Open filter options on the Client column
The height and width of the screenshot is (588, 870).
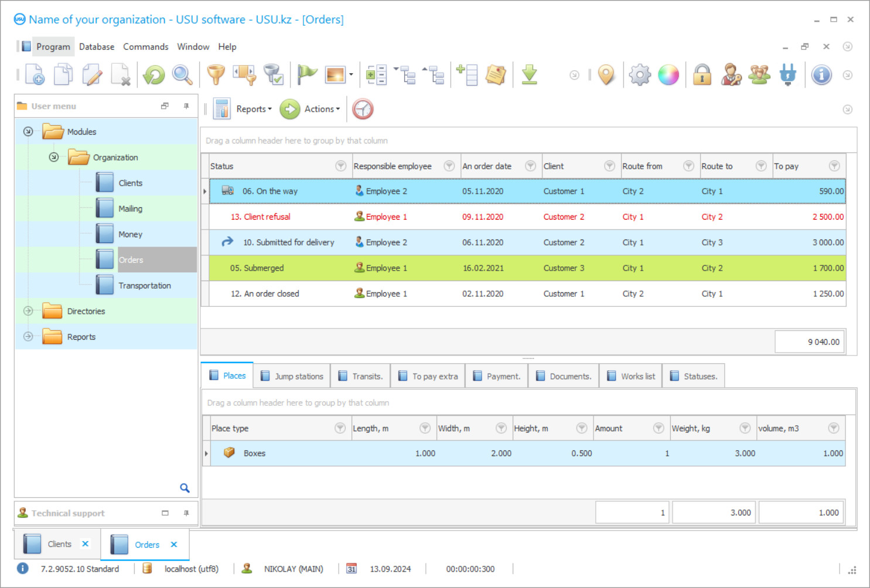pos(609,166)
